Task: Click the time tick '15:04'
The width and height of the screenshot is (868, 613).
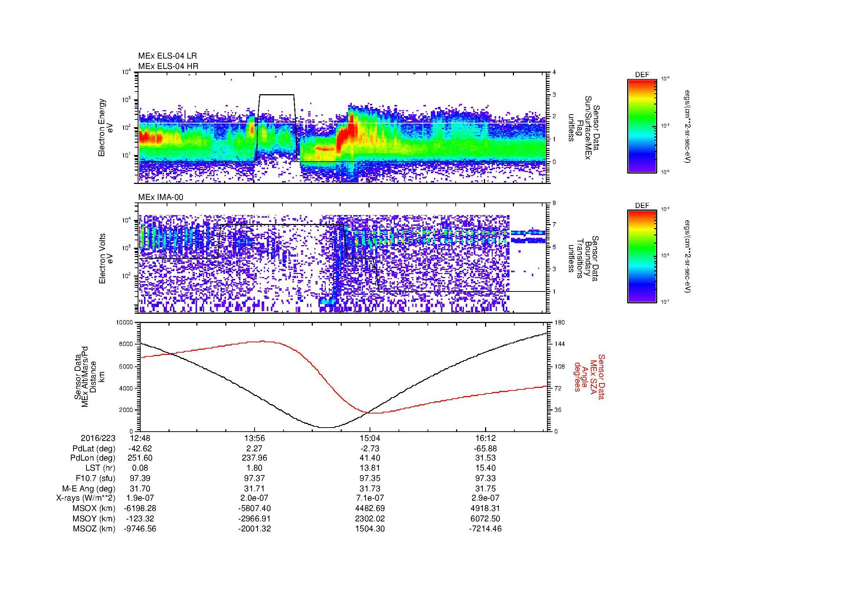Action: tap(370, 438)
